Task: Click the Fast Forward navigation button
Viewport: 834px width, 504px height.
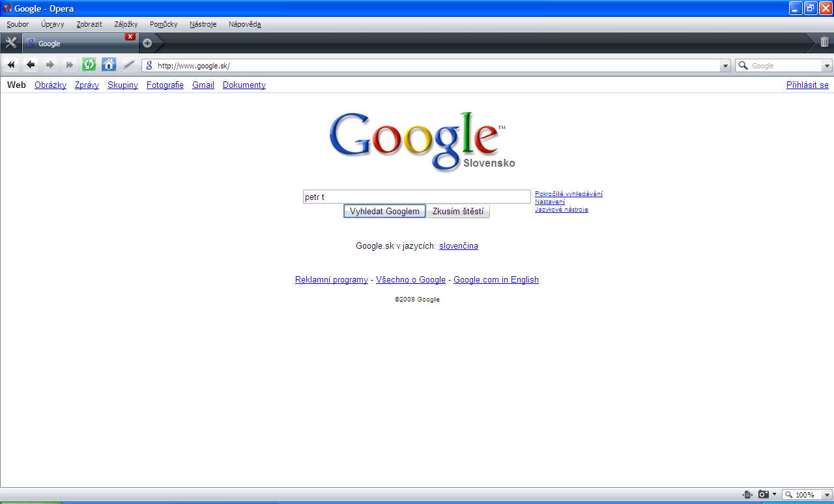Action: click(x=70, y=65)
